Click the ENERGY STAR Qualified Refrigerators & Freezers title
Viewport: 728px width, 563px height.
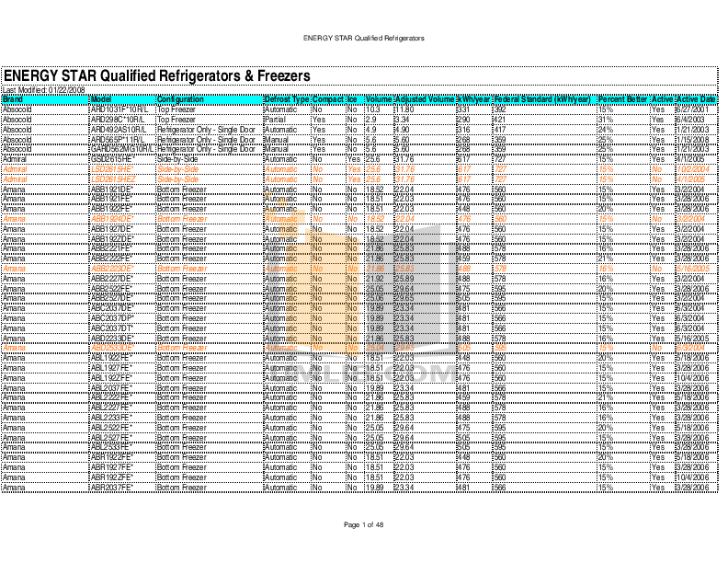pos(156,75)
